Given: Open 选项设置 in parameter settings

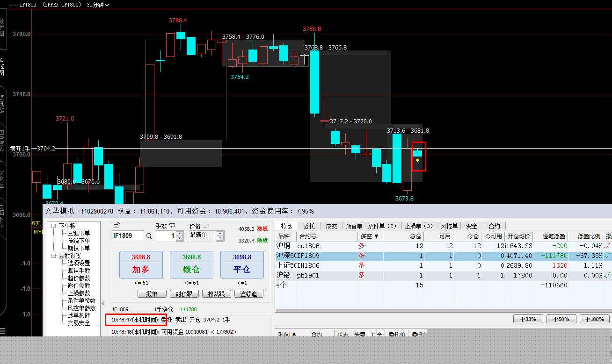Looking at the screenshot, I should 79,263.
